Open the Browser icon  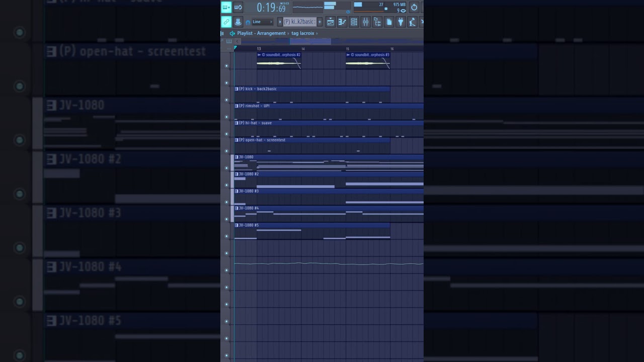[x=377, y=22]
